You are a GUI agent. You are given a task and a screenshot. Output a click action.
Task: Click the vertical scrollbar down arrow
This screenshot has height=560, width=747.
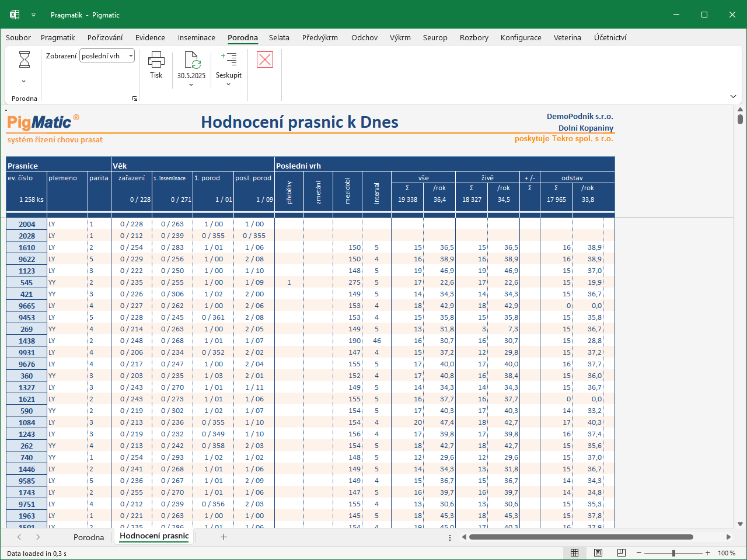[x=740, y=524]
